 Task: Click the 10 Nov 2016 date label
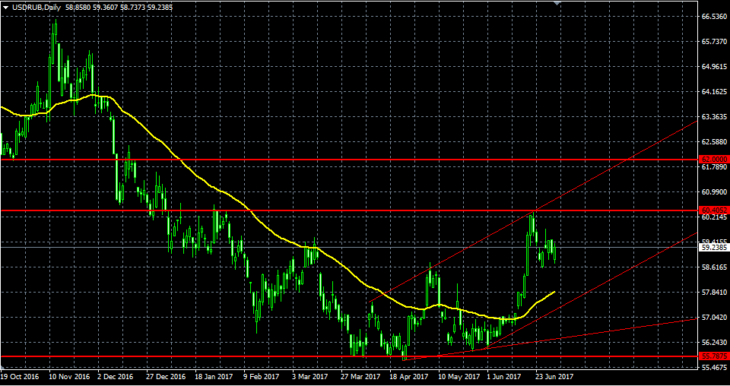tap(69, 376)
